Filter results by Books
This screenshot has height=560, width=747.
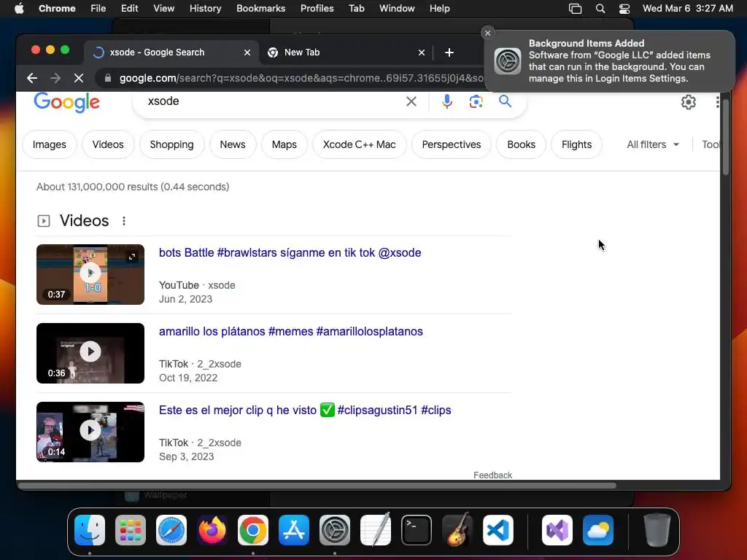tap(521, 144)
